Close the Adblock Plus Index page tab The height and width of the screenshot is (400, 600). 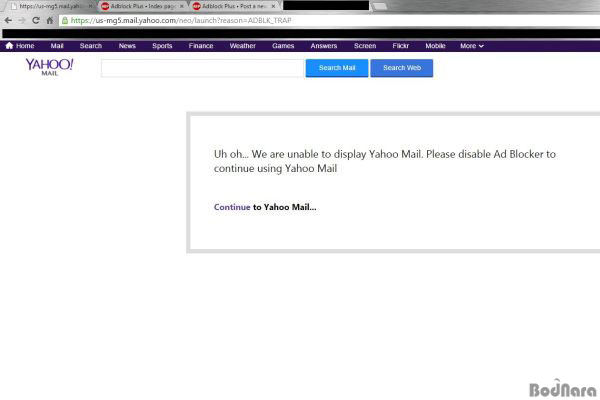pos(182,7)
